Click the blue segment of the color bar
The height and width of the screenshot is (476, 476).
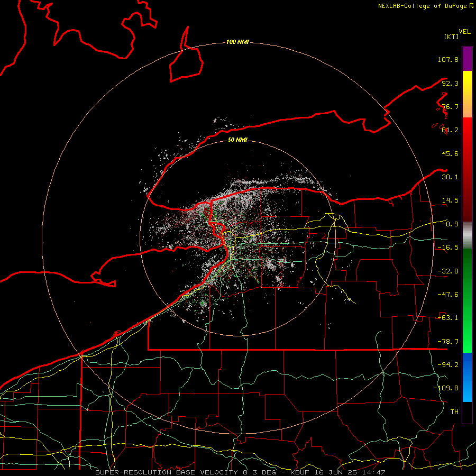(467, 377)
